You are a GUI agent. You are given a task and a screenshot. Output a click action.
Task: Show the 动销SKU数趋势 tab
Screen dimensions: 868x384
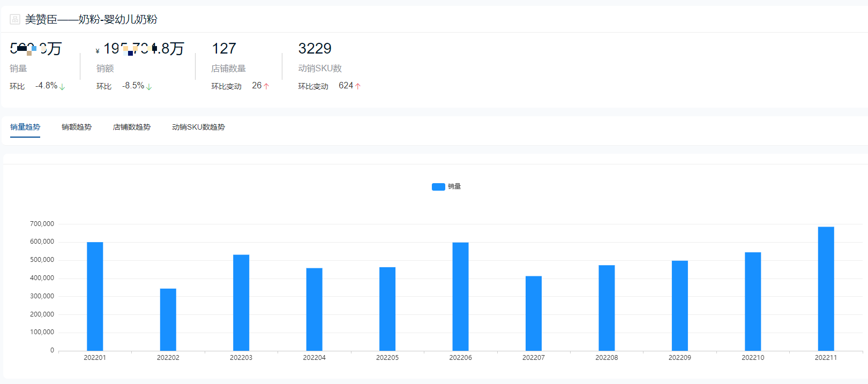pos(198,127)
